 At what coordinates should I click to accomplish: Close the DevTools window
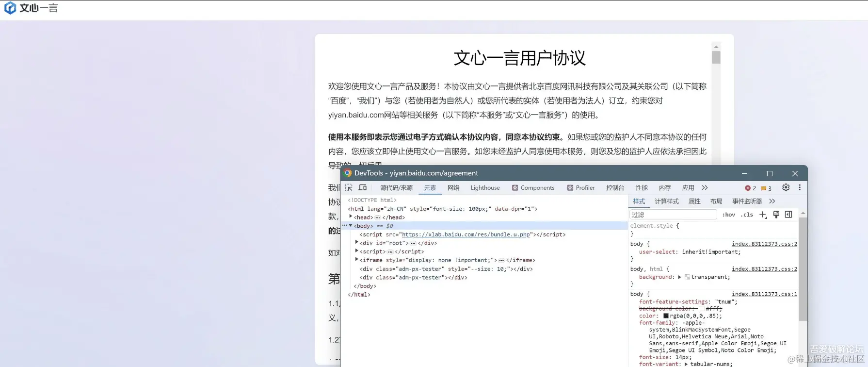795,173
